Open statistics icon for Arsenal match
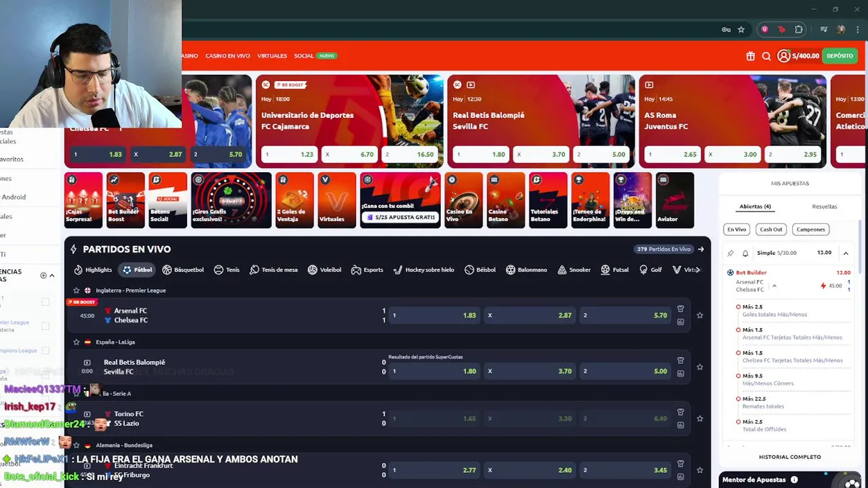This screenshot has width=868, height=488. 680,322
